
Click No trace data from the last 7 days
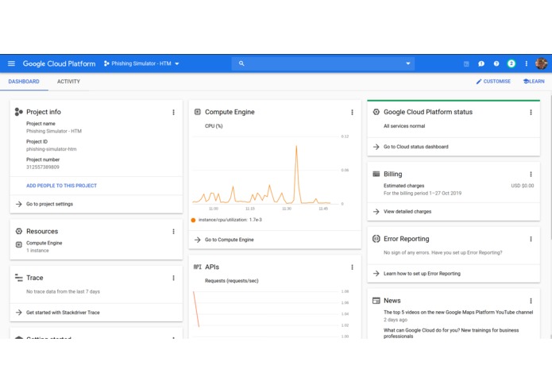point(63,291)
